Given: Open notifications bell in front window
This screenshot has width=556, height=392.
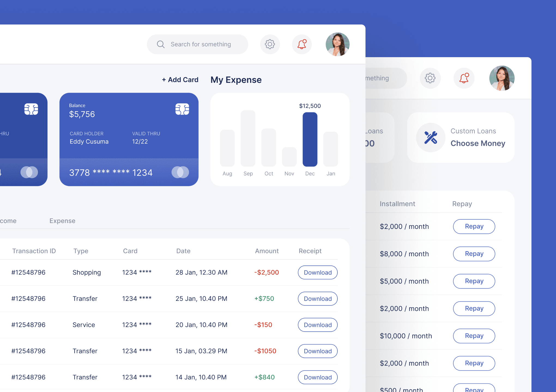Looking at the screenshot, I should point(302,44).
